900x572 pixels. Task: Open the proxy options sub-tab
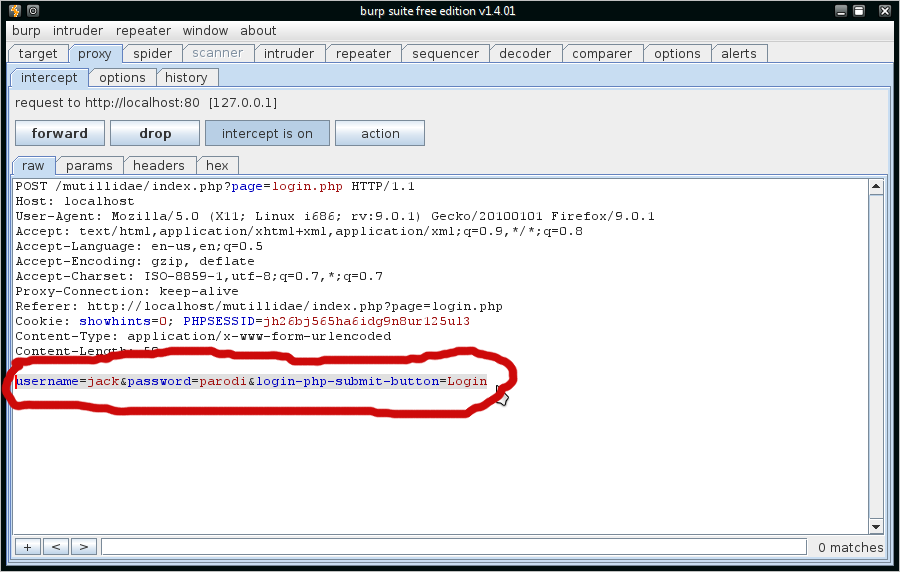coord(122,77)
